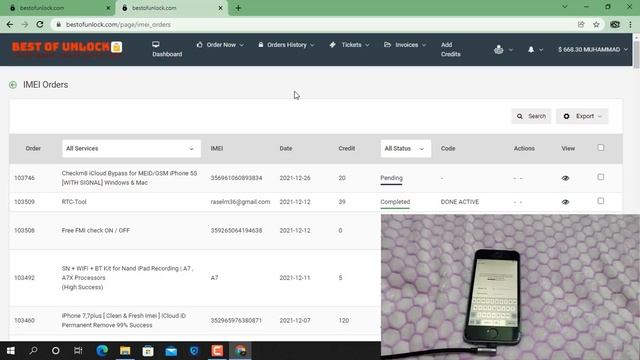
Task: Click the browser address bar
Action: click(314, 24)
